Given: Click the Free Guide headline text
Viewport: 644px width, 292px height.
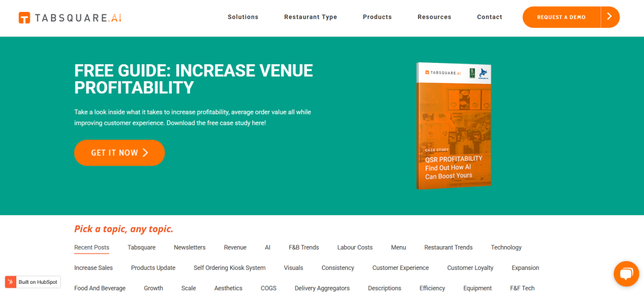Looking at the screenshot, I should (194, 79).
